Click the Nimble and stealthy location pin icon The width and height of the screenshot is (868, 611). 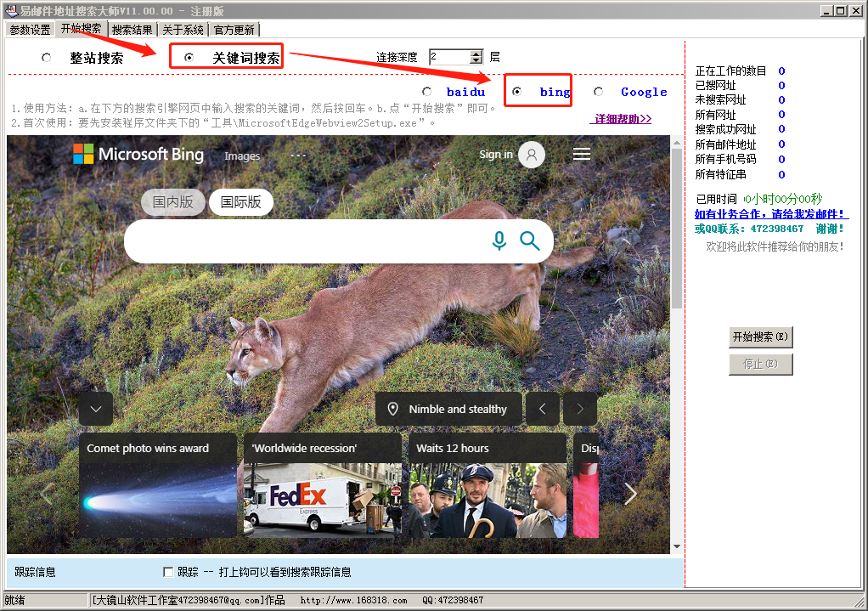393,409
